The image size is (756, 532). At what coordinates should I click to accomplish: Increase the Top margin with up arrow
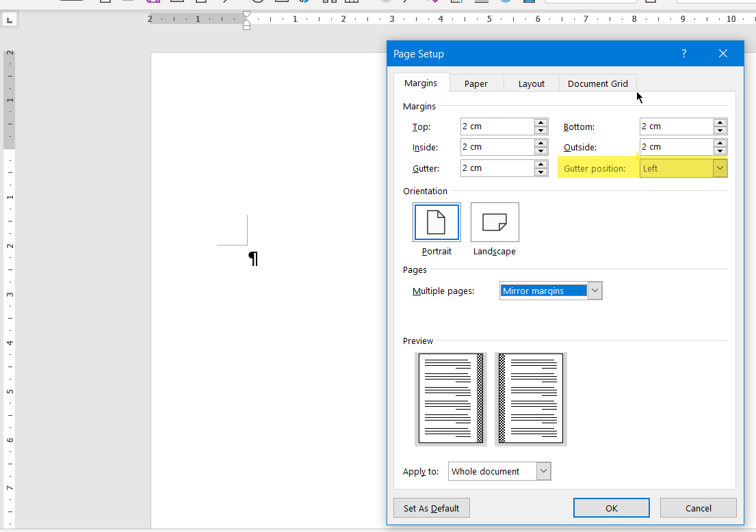tap(541, 122)
